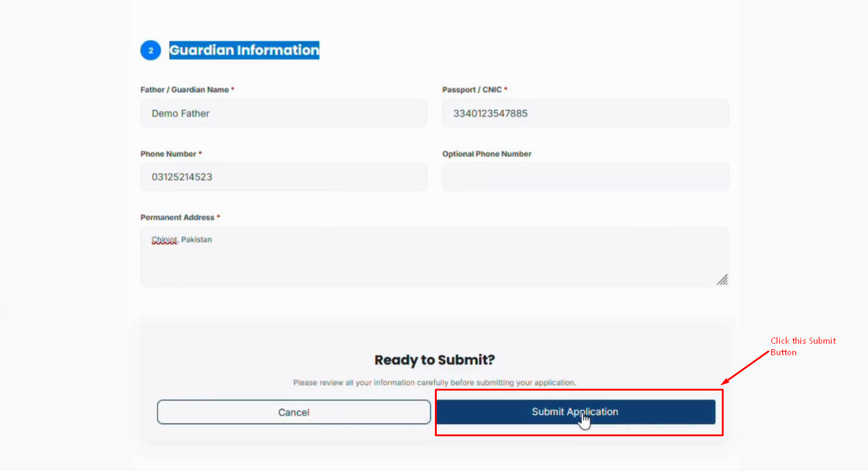Click the review information notice text
This screenshot has width=868, height=471.
[x=435, y=383]
